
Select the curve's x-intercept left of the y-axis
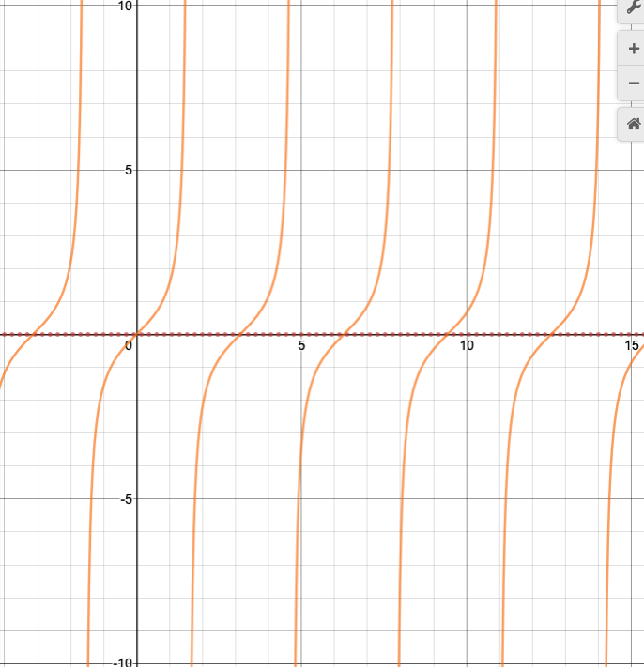click(33, 334)
